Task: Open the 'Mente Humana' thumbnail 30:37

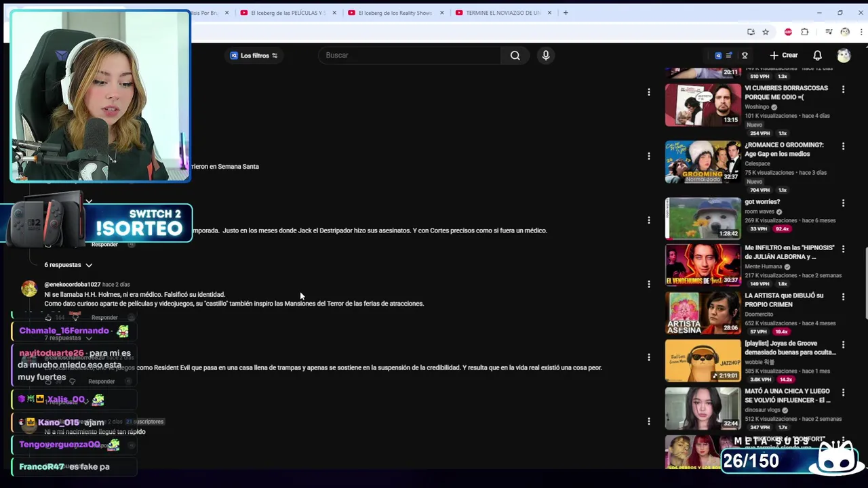Action: tap(703, 265)
